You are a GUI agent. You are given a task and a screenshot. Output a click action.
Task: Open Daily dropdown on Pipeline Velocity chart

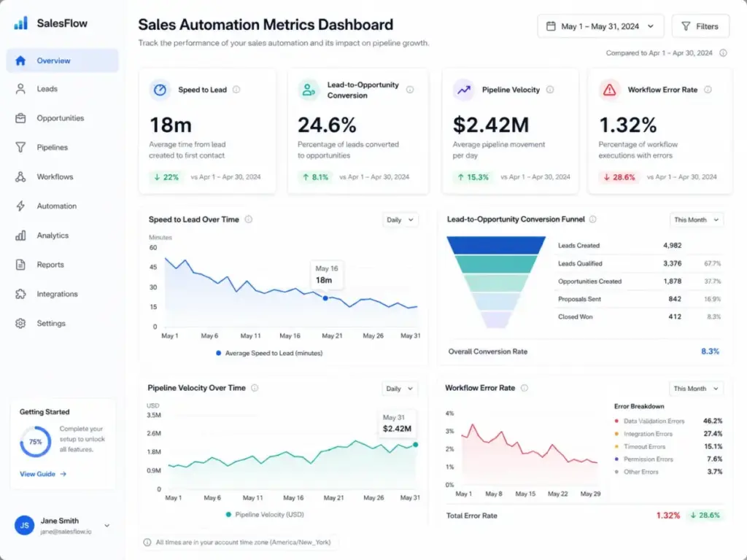pos(400,389)
